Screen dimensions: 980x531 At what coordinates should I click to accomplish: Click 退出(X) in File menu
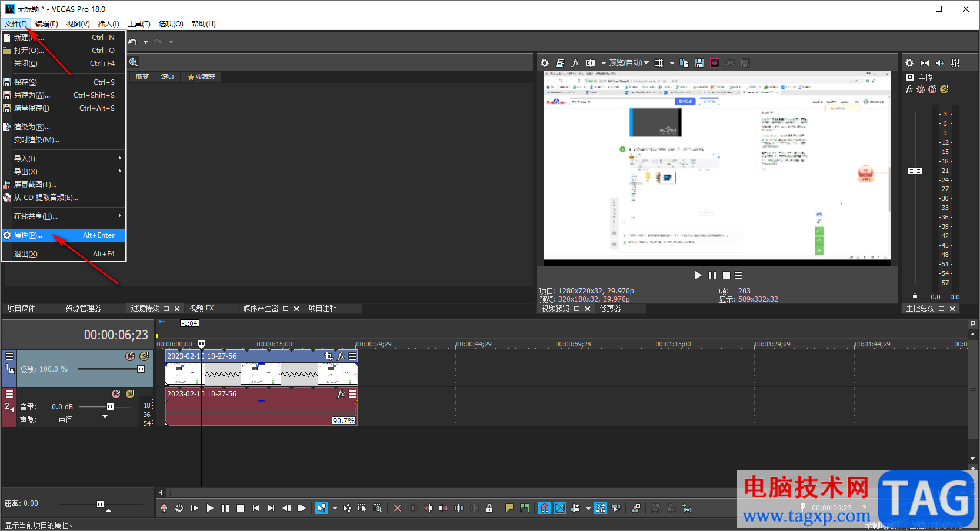(x=64, y=253)
